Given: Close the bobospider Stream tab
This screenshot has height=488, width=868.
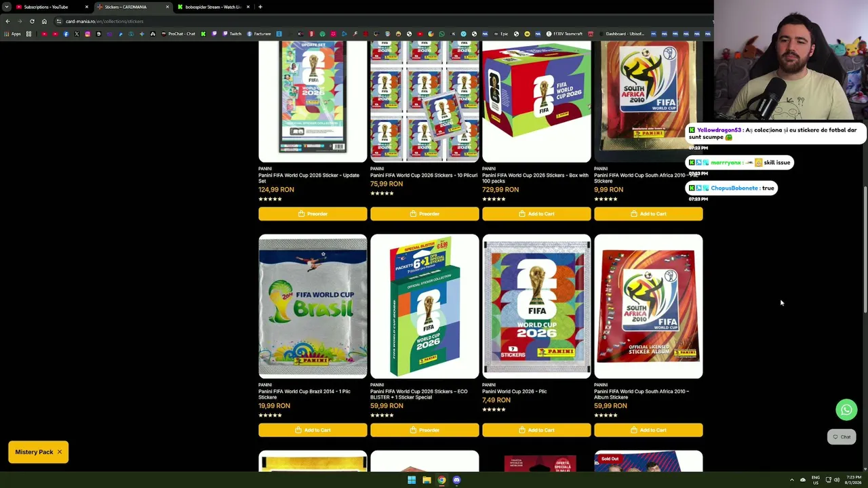Looking at the screenshot, I should [x=248, y=7].
